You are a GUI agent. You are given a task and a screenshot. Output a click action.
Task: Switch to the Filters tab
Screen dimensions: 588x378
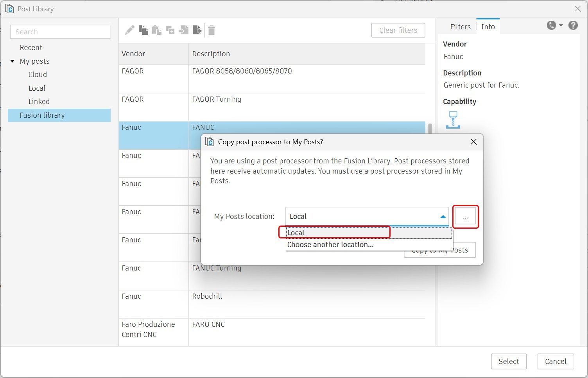461,27
